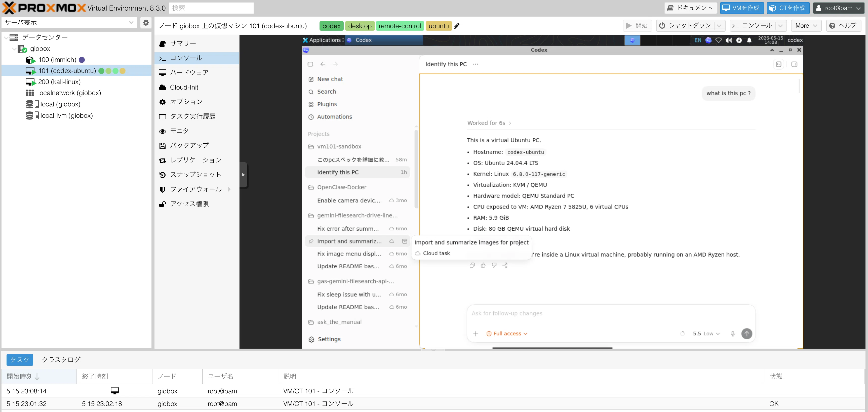The height and width of the screenshot is (412, 868).
Task: Open the Codex terminal panel icon
Action: (779, 64)
